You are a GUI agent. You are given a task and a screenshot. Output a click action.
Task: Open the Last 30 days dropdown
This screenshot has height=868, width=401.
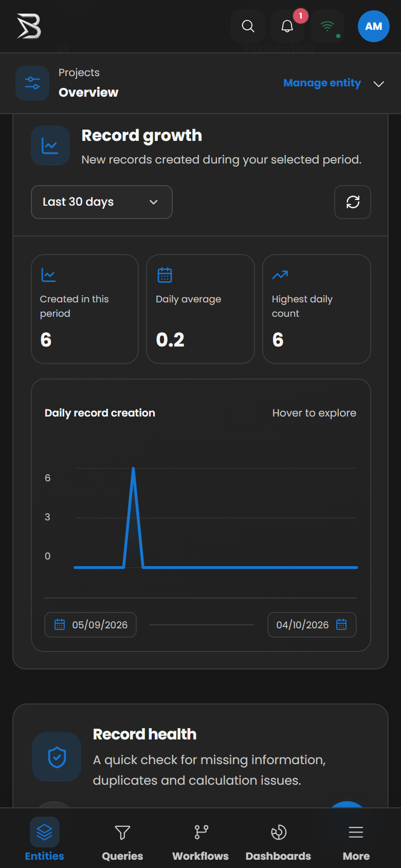tap(102, 202)
